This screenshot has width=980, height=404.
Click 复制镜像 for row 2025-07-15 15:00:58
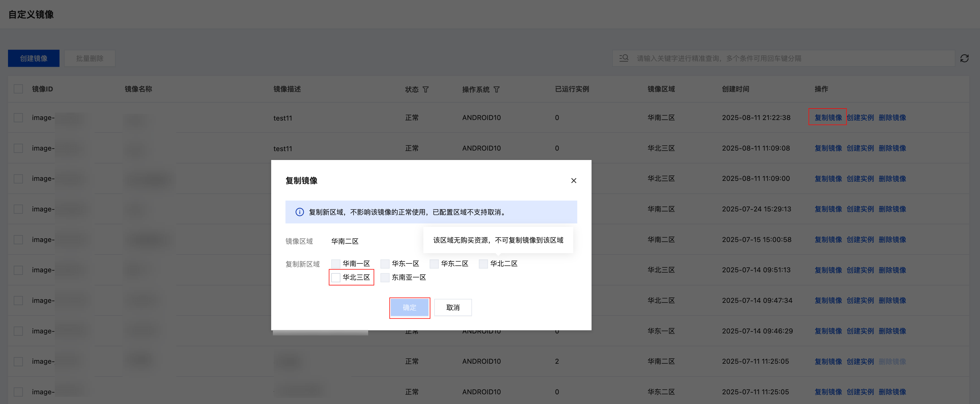coord(828,239)
